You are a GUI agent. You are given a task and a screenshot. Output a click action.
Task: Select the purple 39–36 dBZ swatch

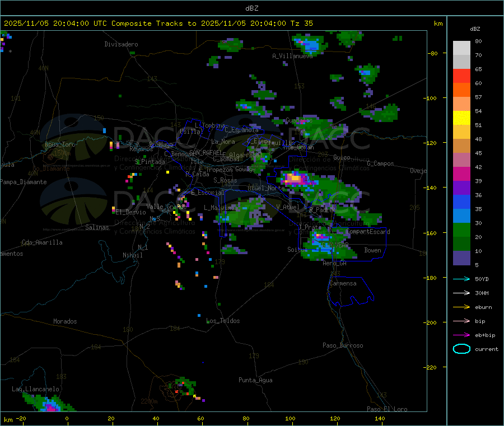[x=461, y=188]
